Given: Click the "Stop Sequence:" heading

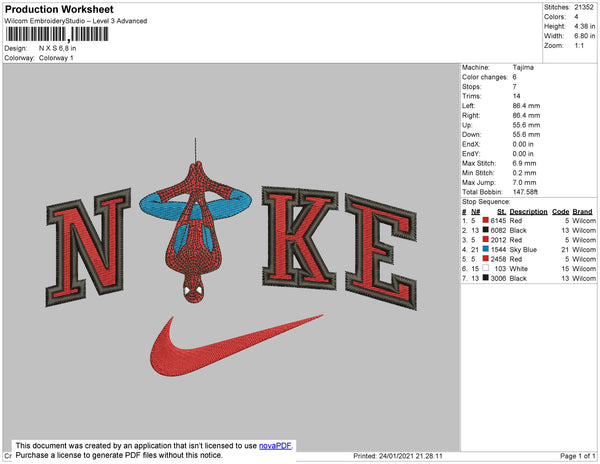Looking at the screenshot, I should pyautogui.click(x=486, y=202).
